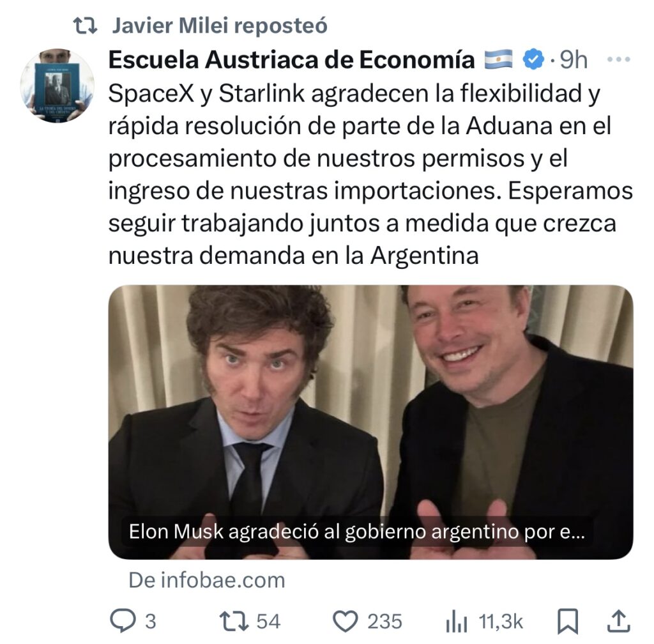Open the profile avatar holding a book

coord(57,86)
